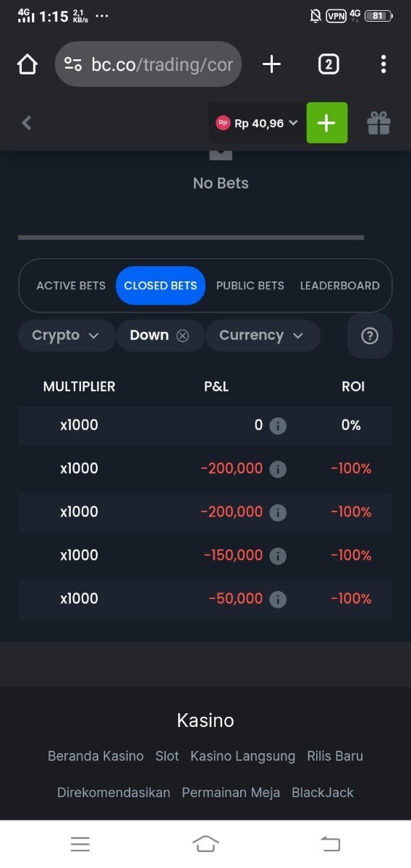Tap the bc.co URL address bar

tap(148, 64)
